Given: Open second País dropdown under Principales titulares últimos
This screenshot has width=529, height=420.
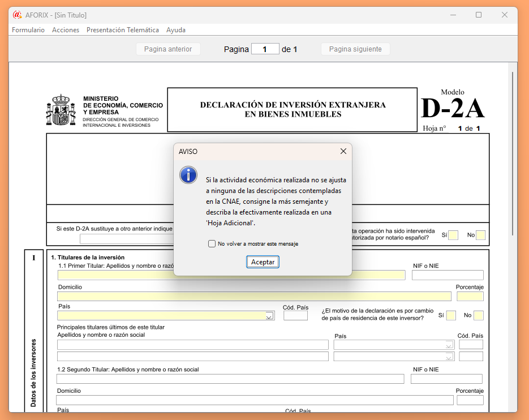Looking at the screenshot, I should click(449, 357).
